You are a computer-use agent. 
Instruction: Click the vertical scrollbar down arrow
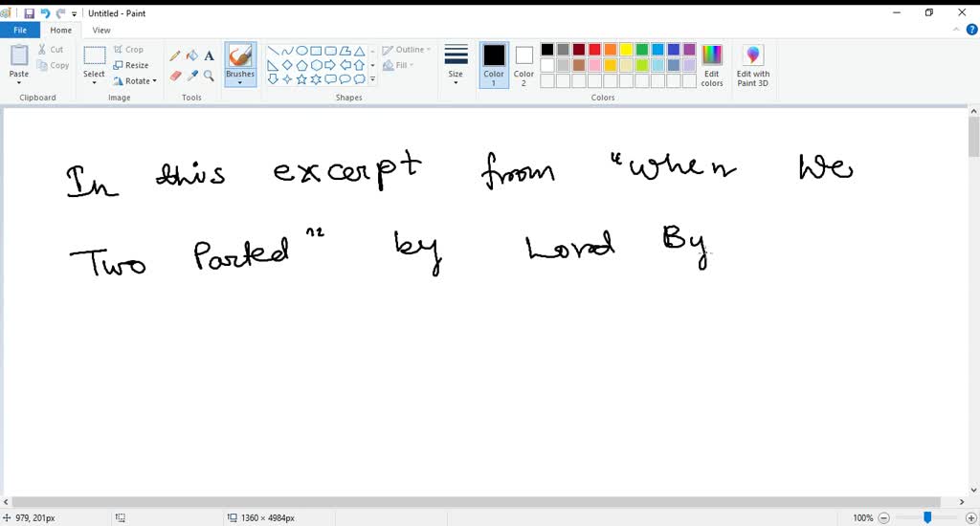973,491
